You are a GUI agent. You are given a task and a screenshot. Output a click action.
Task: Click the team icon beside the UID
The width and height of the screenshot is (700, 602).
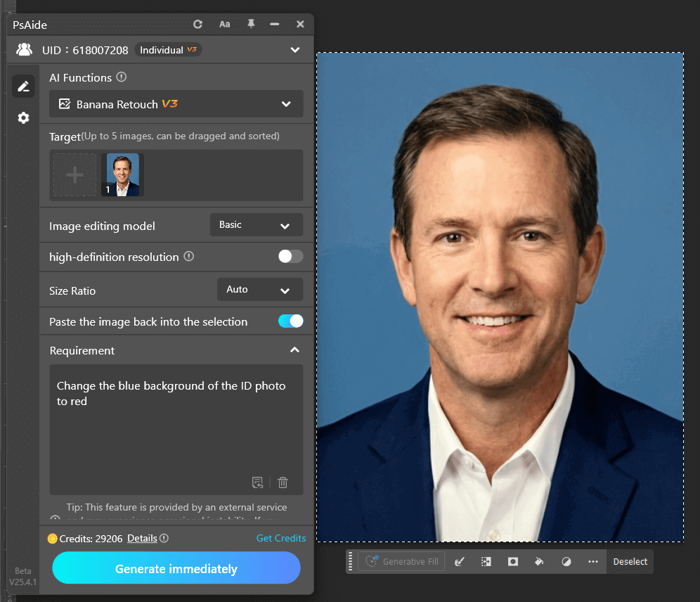(x=24, y=49)
